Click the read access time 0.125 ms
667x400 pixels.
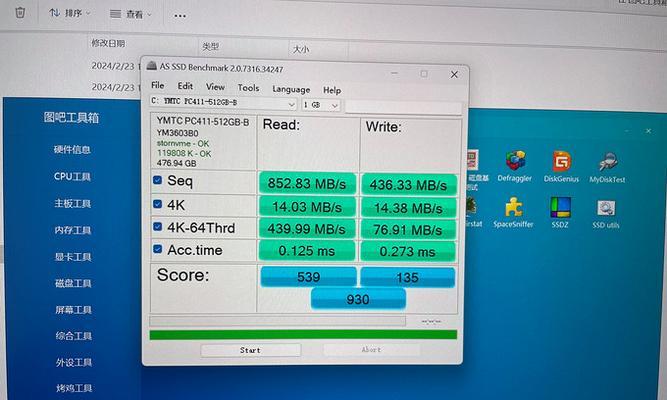307,251
